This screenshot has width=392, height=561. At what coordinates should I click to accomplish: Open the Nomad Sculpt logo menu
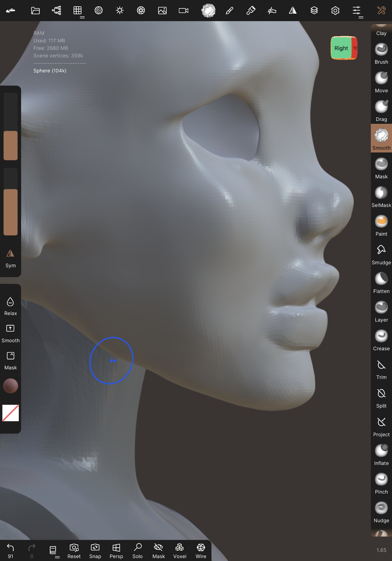[10, 10]
